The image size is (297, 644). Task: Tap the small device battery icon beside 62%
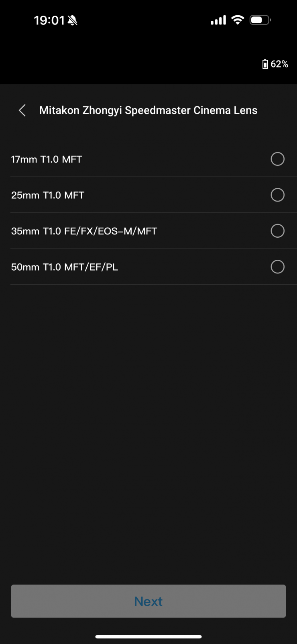[x=265, y=64]
